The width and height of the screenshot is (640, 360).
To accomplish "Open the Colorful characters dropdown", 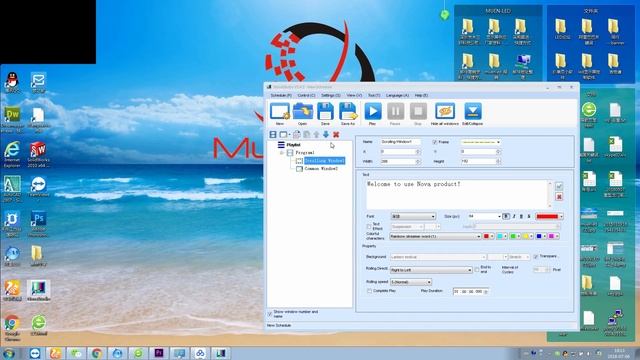I will 435,236.
